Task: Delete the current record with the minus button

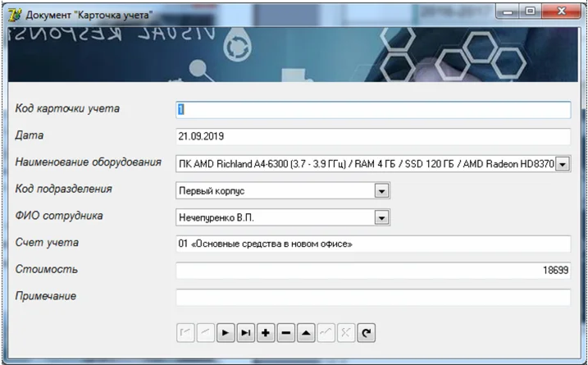Action: point(286,333)
